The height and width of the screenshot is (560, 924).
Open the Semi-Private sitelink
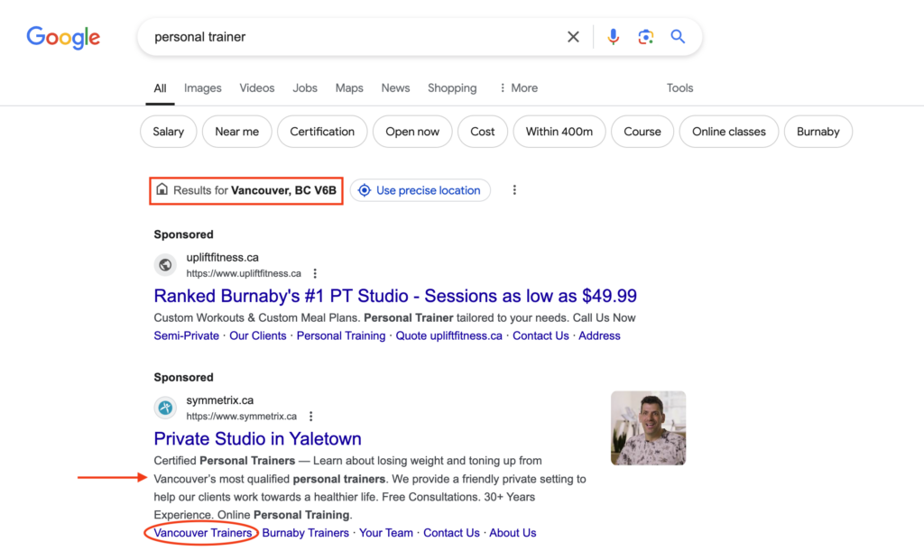[186, 335]
